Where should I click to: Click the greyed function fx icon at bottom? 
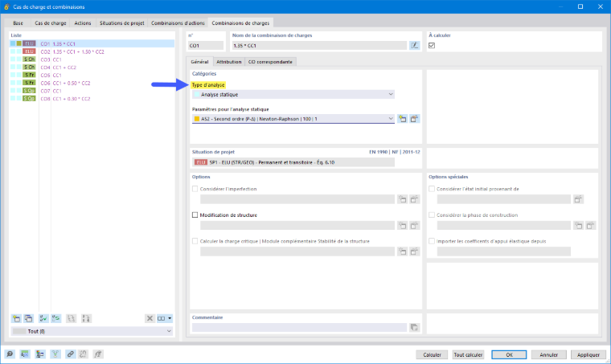coord(98,354)
